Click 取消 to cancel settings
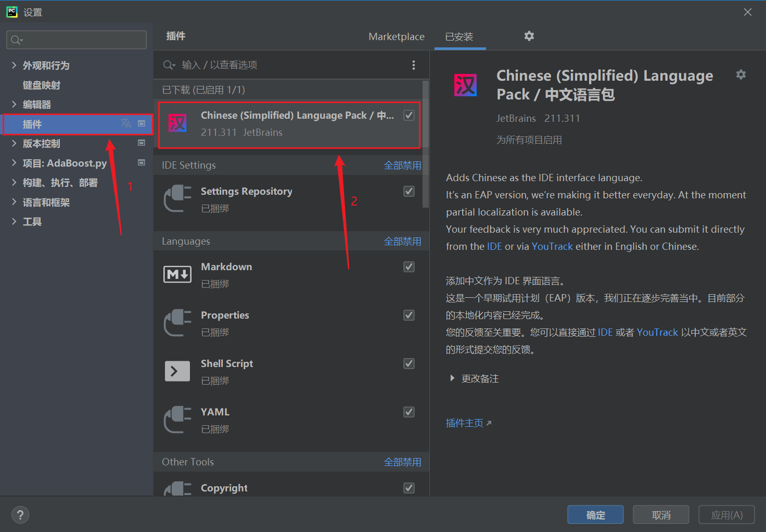 (661, 515)
